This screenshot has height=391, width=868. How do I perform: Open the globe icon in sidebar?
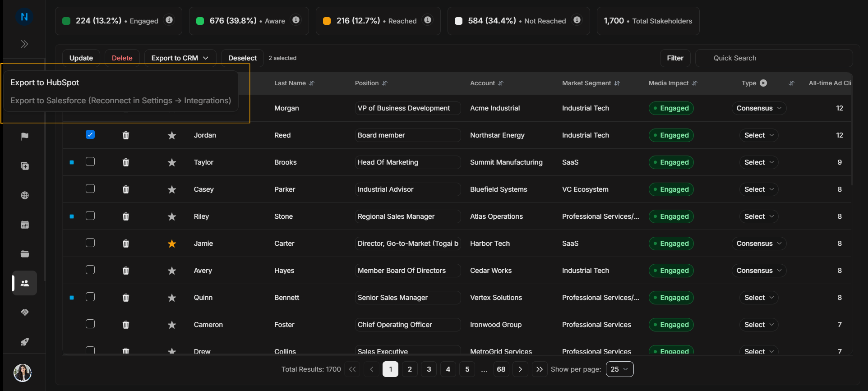[x=25, y=195]
